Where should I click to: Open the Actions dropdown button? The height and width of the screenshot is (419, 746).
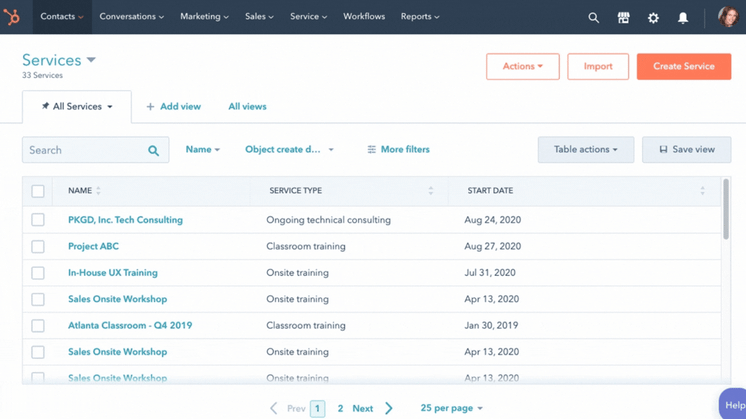click(522, 66)
